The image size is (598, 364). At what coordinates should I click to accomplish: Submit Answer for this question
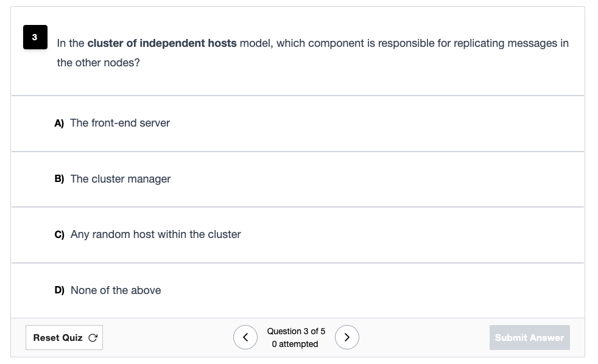pyautogui.click(x=529, y=337)
